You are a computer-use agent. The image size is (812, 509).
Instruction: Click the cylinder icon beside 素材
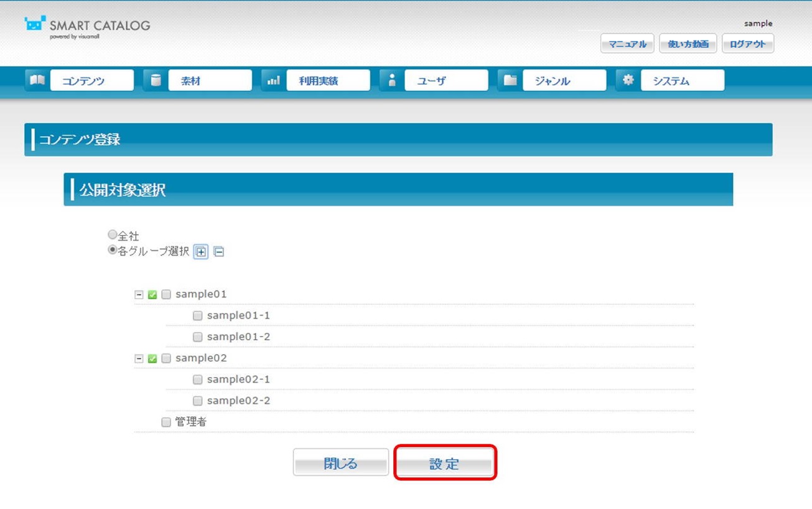[156, 80]
